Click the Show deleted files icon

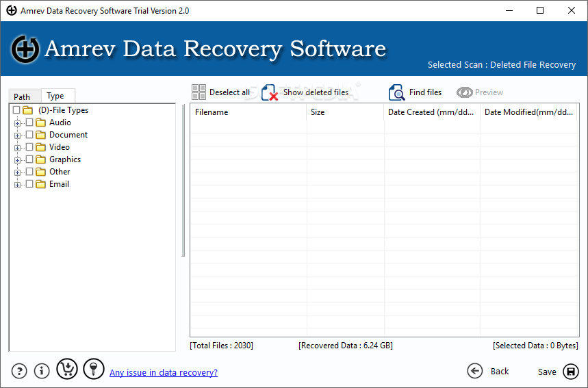point(269,92)
